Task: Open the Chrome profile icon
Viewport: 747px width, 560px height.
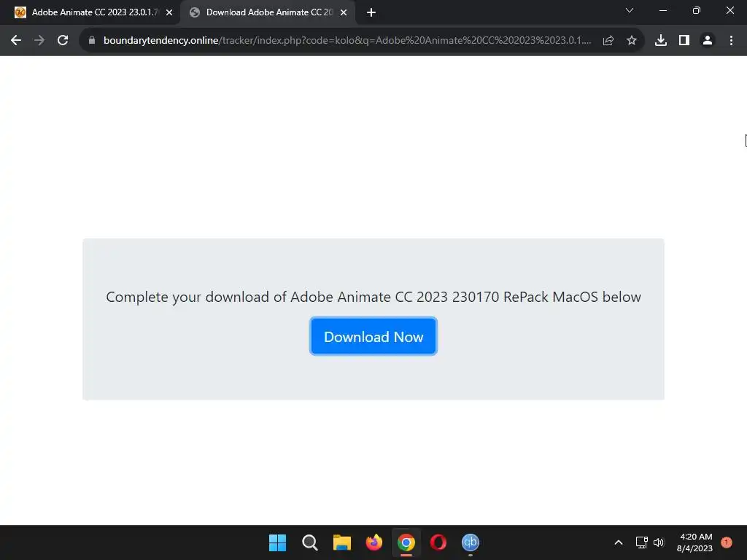Action: 708,41
